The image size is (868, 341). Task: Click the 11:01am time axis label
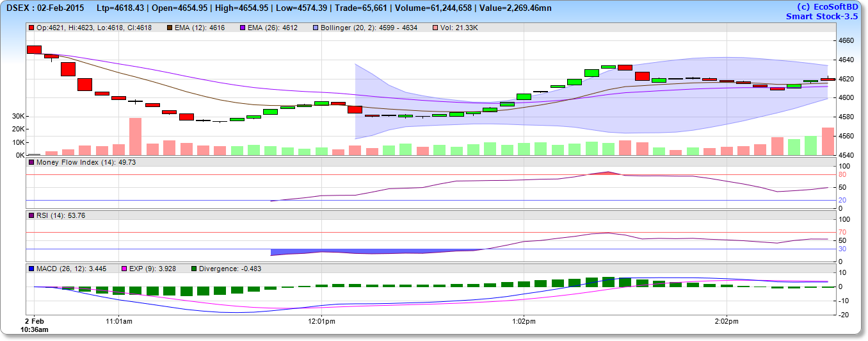point(119,320)
